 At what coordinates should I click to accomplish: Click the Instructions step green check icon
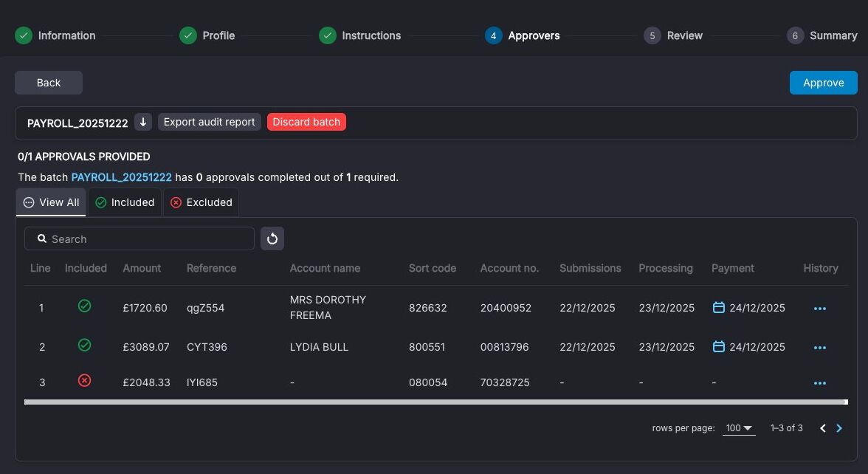click(328, 35)
